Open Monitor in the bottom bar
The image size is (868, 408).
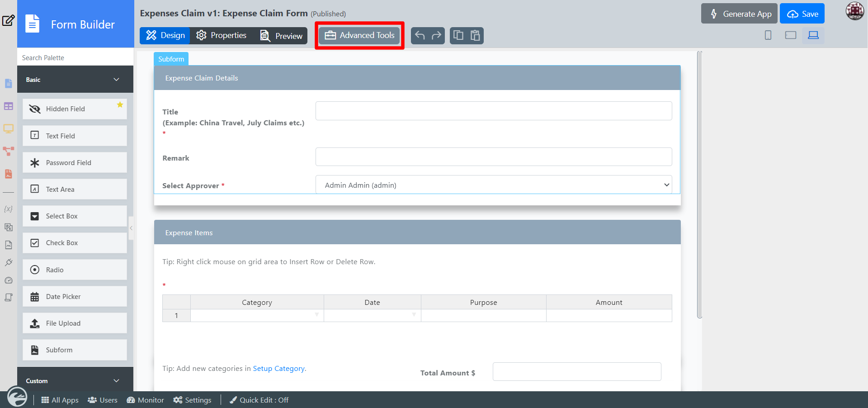pos(145,400)
